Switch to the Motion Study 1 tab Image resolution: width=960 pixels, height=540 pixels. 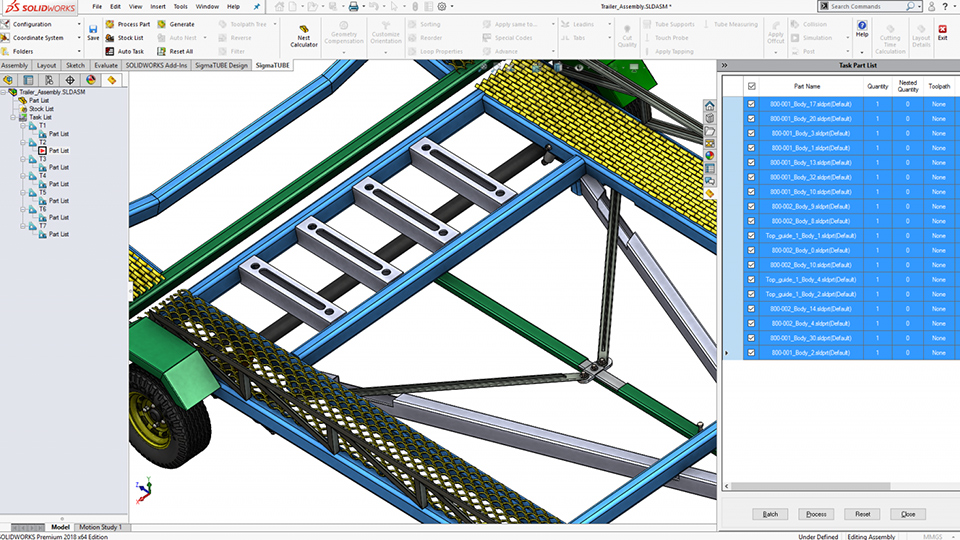100,527
